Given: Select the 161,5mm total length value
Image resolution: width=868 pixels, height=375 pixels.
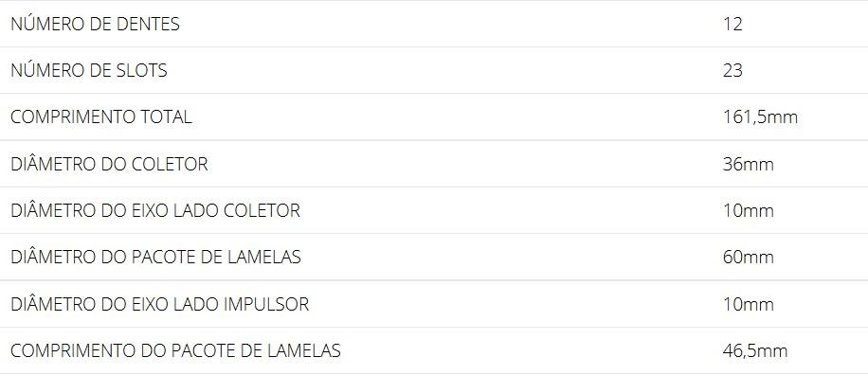Looking at the screenshot, I should 760,117.
